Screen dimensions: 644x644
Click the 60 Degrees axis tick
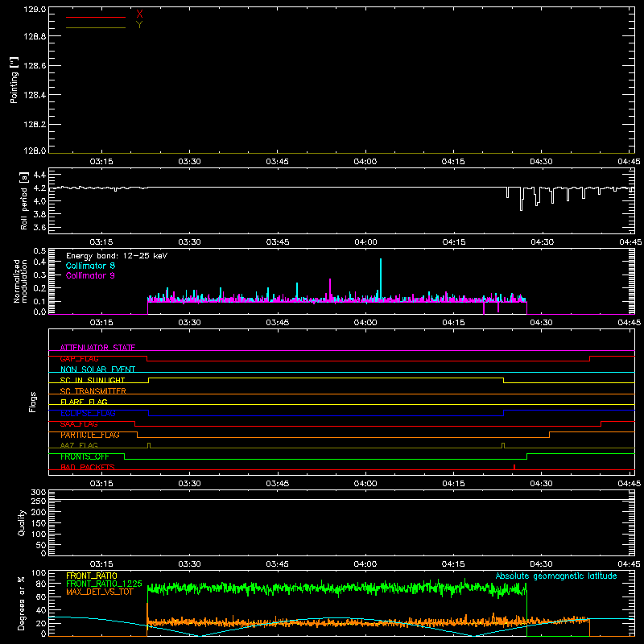(x=41, y=597)
